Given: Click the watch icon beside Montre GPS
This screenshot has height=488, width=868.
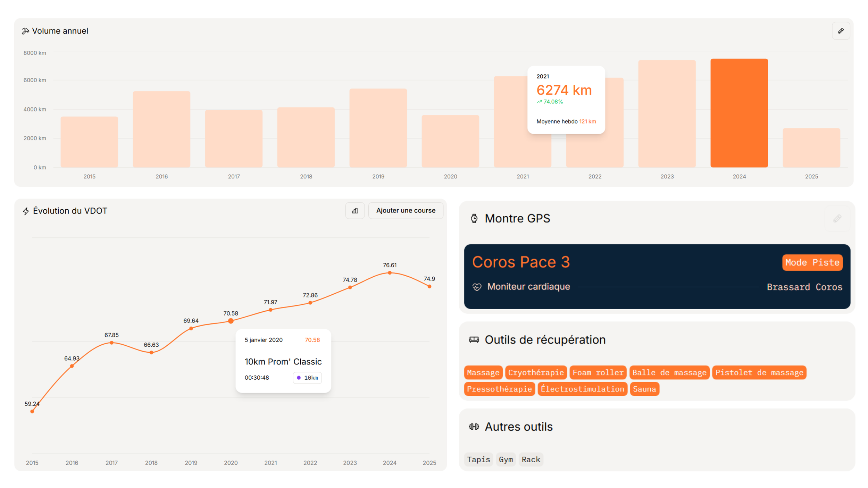Looking at the screenshot, I should click(x=474, y=218).
